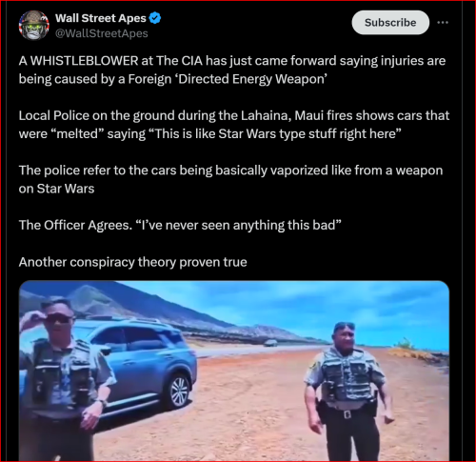
Task: Open the three-dot more options menu
Action: click(x=443, y=23)
